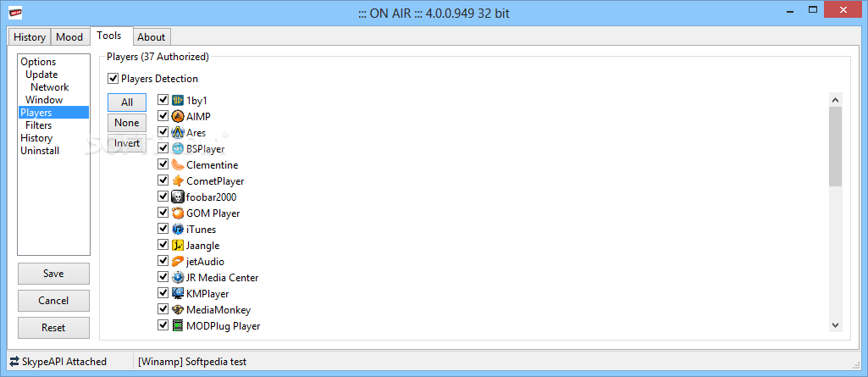Switch to the Mood tab

click(x=69, y=37)
